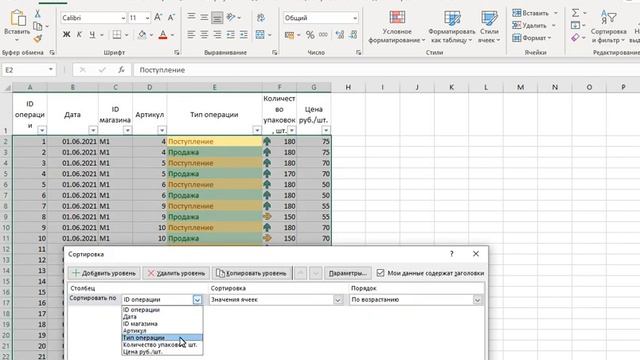Select Тип операции in dropdown list

pyautogui.click(x=162, y=338)
